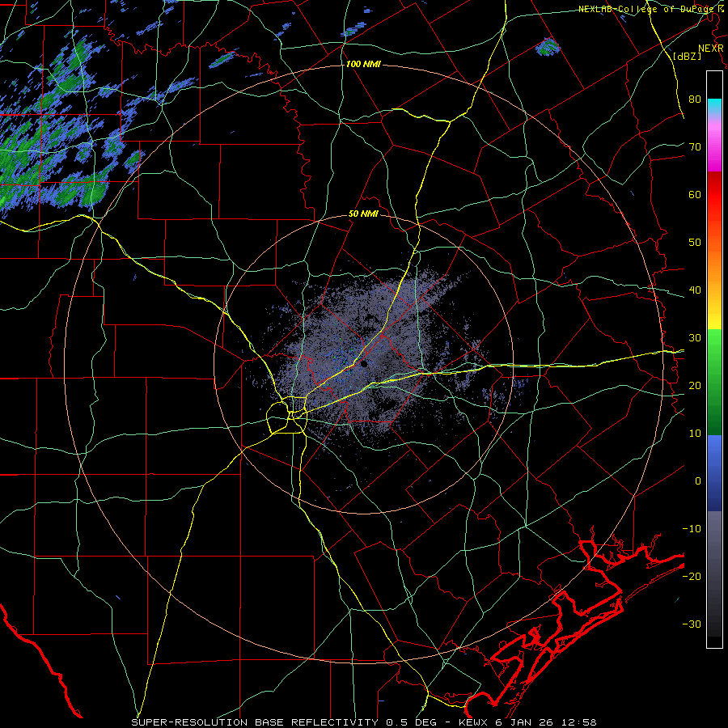This screenshot has width=728, height=728.
Task: Click the 80 value on dBZ scale
Action: pyautogui.click(x=695, y=99)
